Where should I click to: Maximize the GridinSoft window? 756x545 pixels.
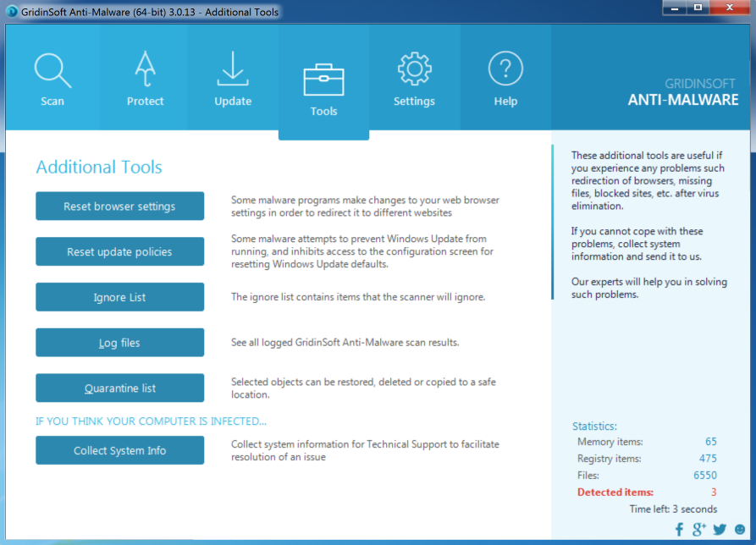click(698, 8)
